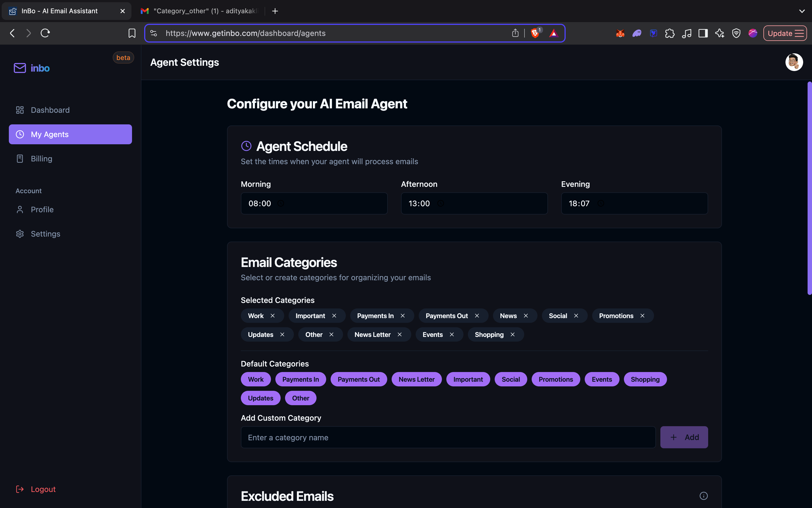Open Evening time picker clock icon
This screenshot has width=812, height=508.
click(600, 203)
